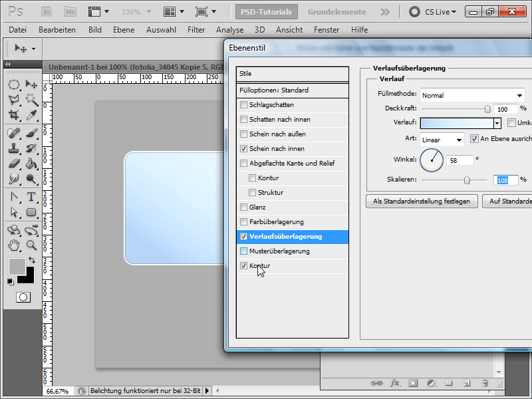Screen dimensions: 532x399
Task: Swap foreground and background colors
Action: point(32,260)
